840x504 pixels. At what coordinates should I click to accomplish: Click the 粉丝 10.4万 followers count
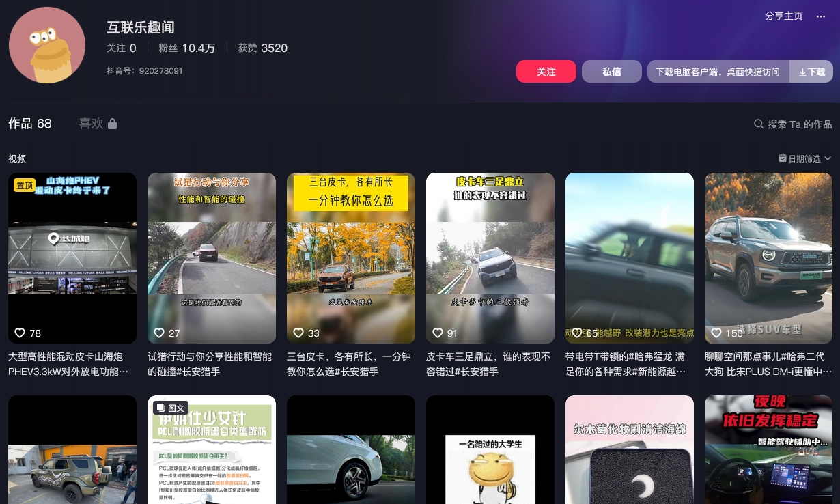tap(187, 48)
